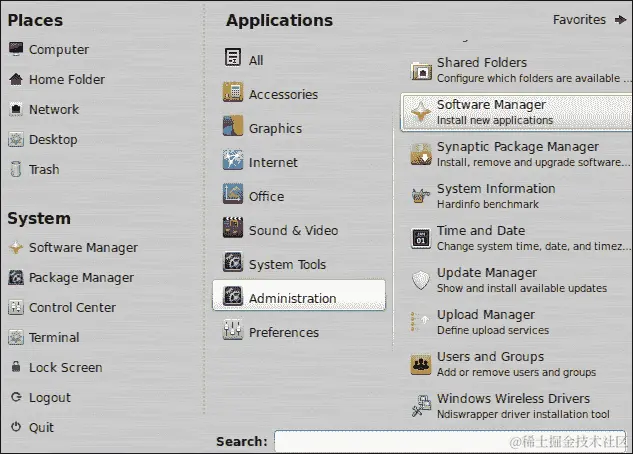Click the Control Center icon
The image size is (633, 454).
[16, 308]
